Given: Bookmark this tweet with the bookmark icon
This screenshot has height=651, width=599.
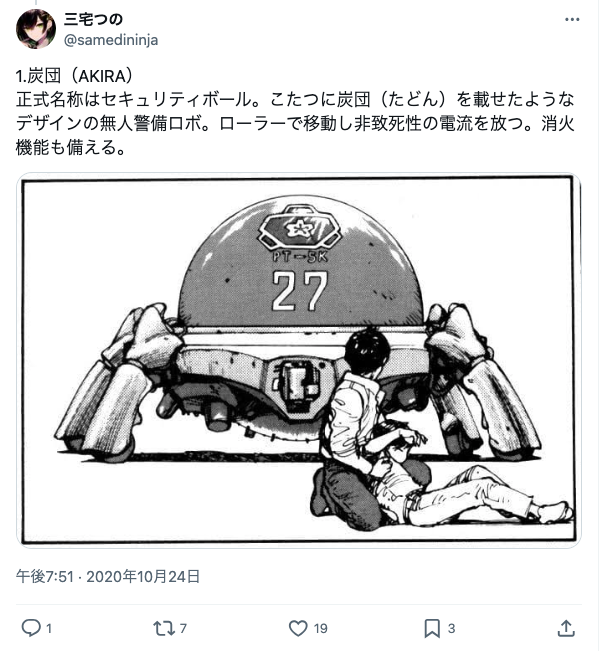Looking at the screenshot, I should pyautogui.click(x=432, y=628).
